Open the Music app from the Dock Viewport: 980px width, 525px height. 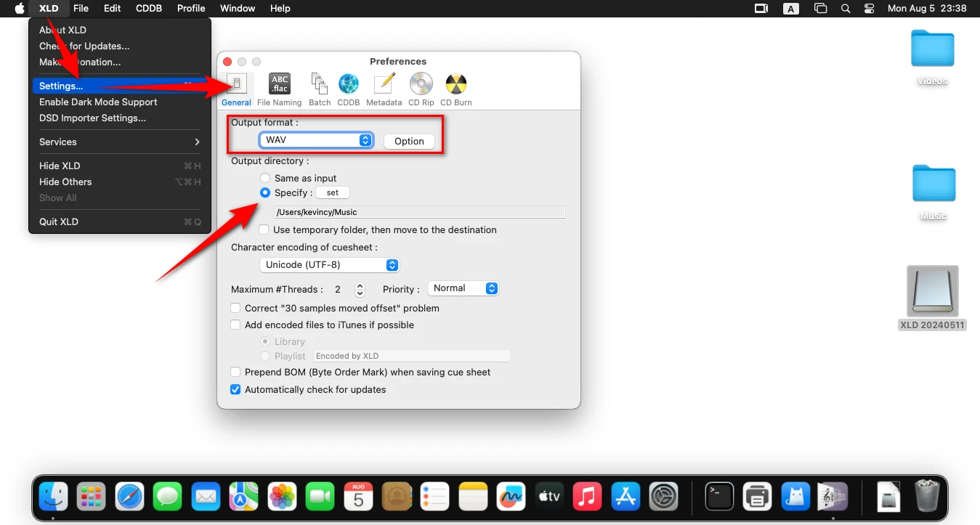pos(587,497)
